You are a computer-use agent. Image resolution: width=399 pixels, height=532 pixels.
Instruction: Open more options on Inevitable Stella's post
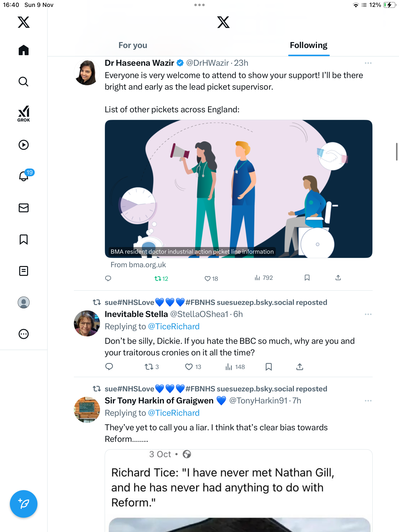(x=368, y=314)
